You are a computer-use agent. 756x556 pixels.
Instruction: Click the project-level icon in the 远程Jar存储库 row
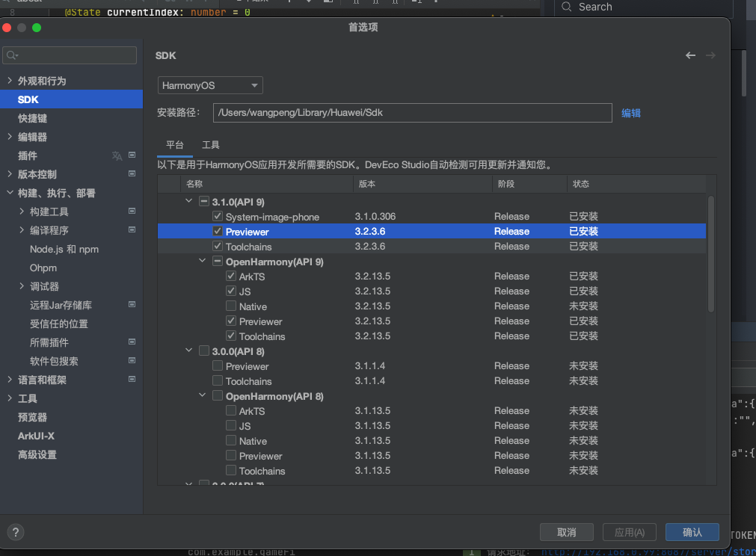132,304
